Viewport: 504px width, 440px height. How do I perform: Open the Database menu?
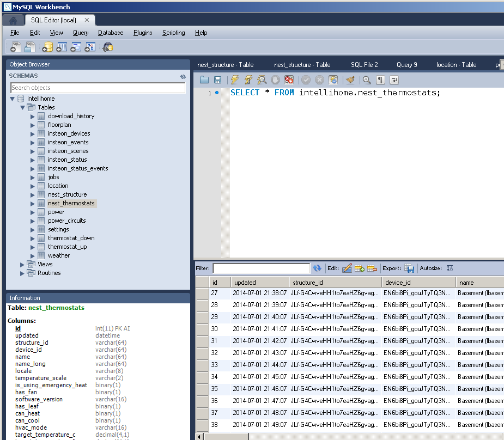pos(111,33)
